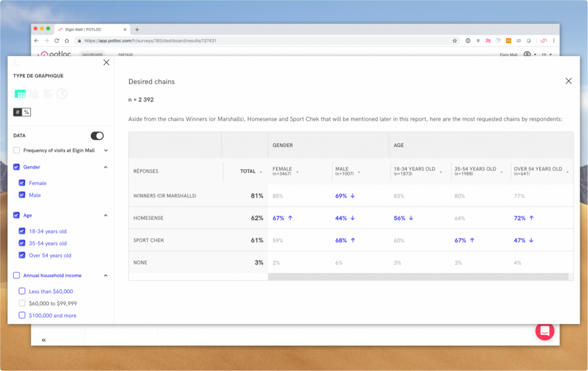Uncheck 35-54 years old checkbox
The image size is (588, 371).
point(22,243)
